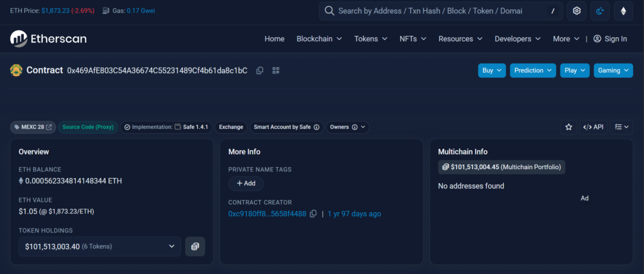The image size is (644, 274).
Task: Click the Etherscan logo
Action: point(48,38)
